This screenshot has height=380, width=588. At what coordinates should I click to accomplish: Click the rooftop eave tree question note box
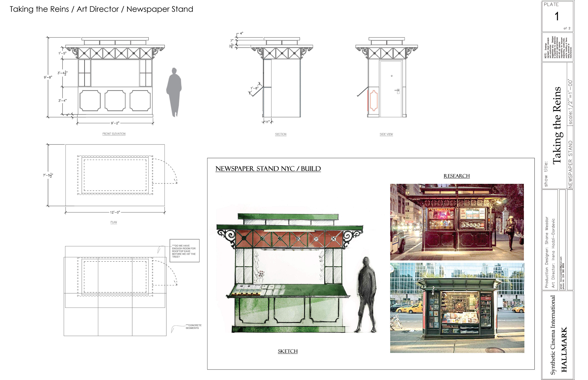pyautogui.click(x=184, y=251)
